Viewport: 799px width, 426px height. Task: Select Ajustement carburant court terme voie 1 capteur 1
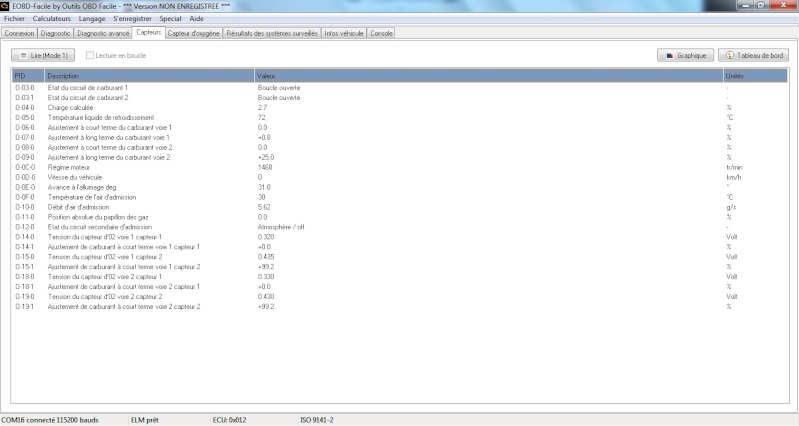400,247
